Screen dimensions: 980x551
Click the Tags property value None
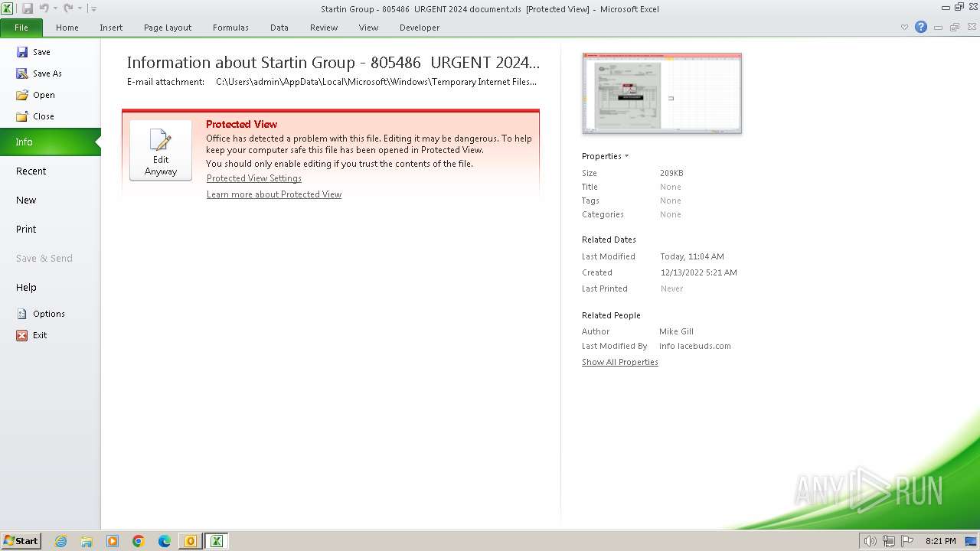[671, 201]
